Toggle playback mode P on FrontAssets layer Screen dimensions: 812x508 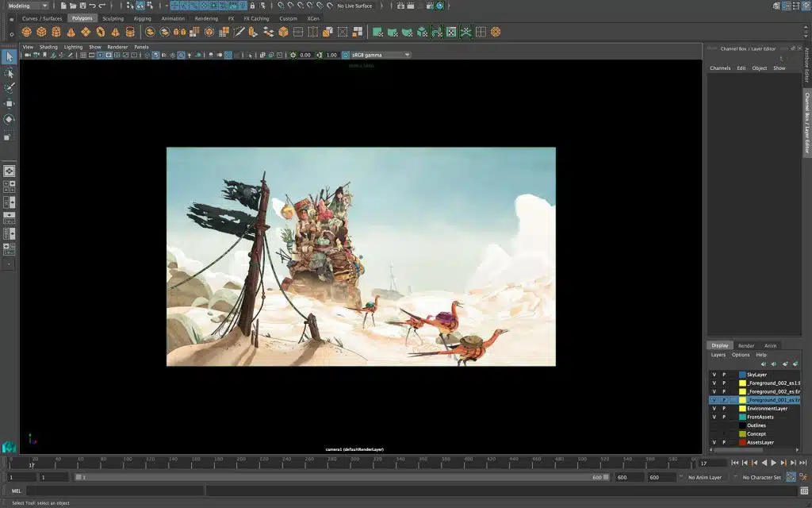tap(723, 417)
